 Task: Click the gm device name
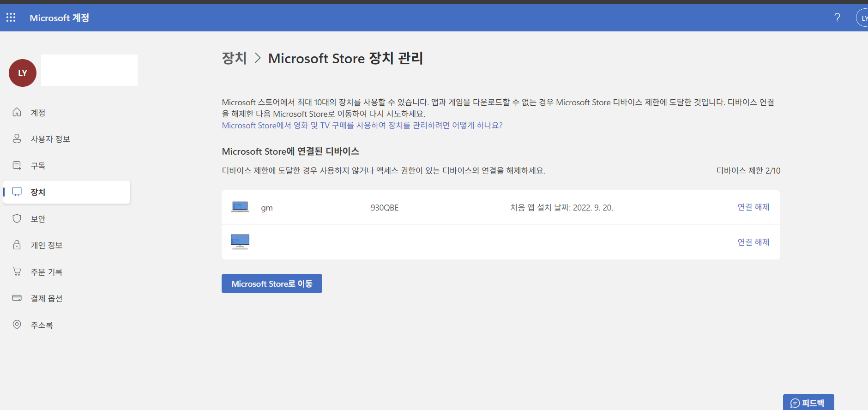[x=267, y=208]
